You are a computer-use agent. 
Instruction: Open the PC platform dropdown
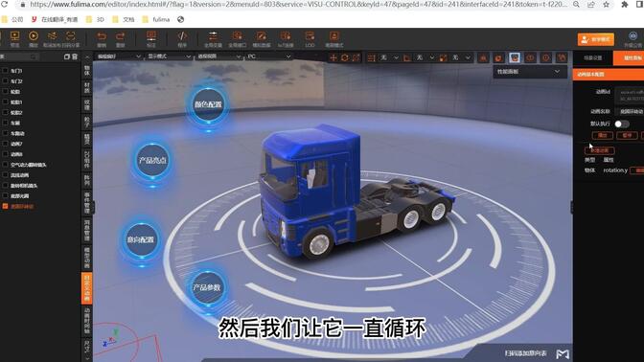pos(269,57)
